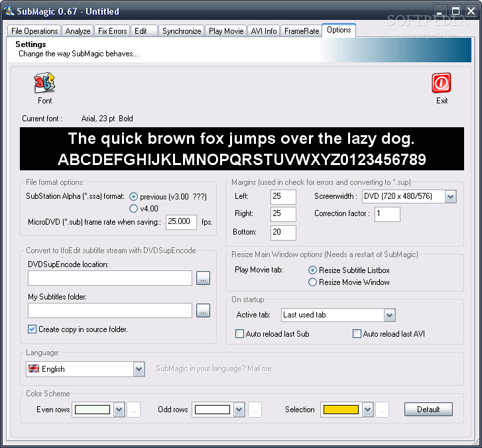This screenshot has height=448, width=482.
Task: Switch to File Operations tab
Action: point(34,31)
